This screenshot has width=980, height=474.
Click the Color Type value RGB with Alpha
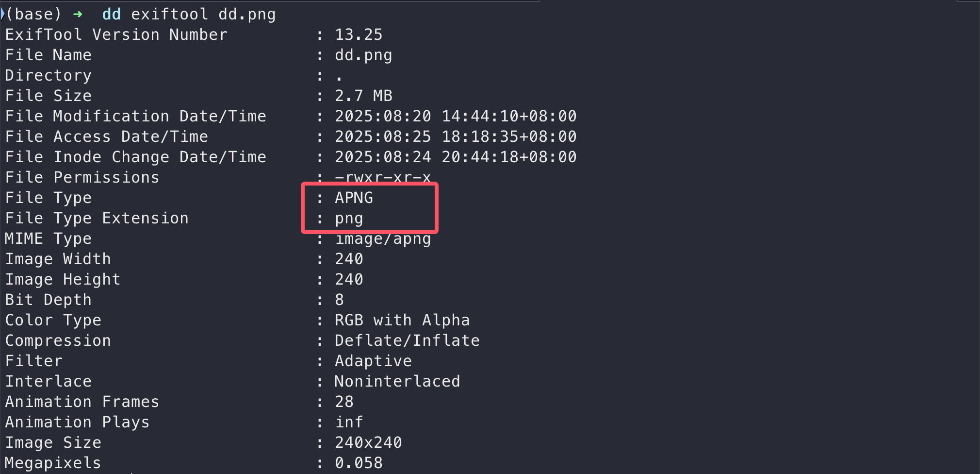402,320
